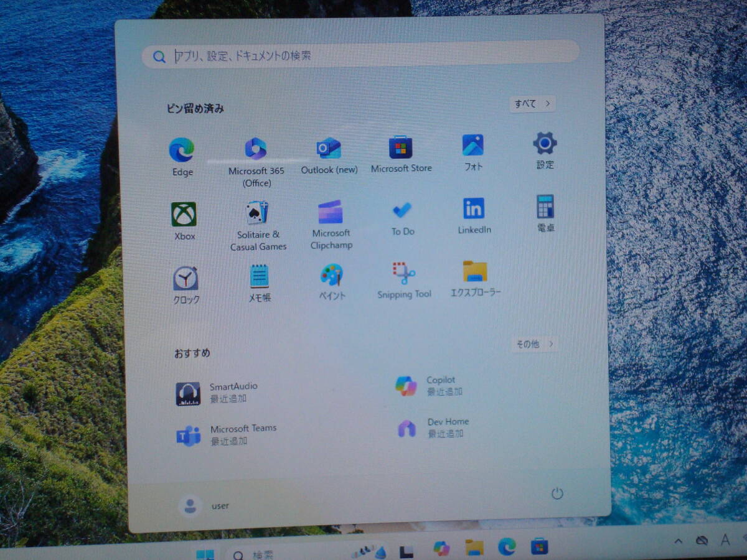747x560 pixels.
Task: Open the LinkedIn app
Action: [x=474, y=217]
